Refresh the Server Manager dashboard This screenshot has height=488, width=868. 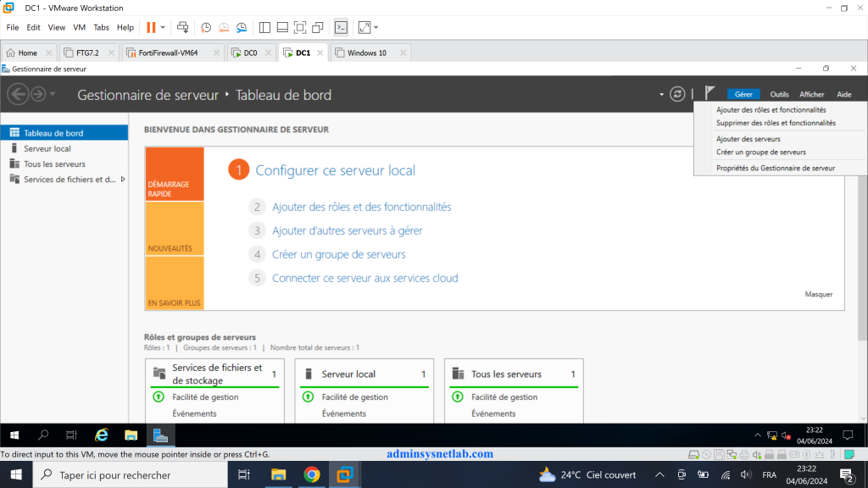click(x=677, y=94)
